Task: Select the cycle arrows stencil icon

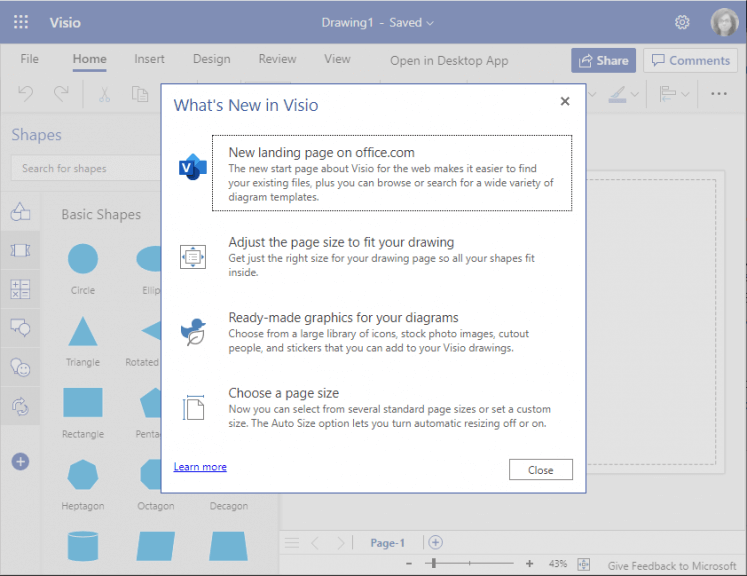Action: click(20, 406)
